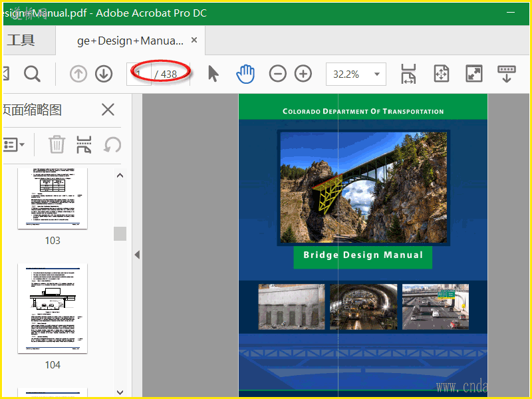The width and height of the screenshot is (532, 399).
Task: Select page 104 thumbnail
Action: click(x=53, y=309)
